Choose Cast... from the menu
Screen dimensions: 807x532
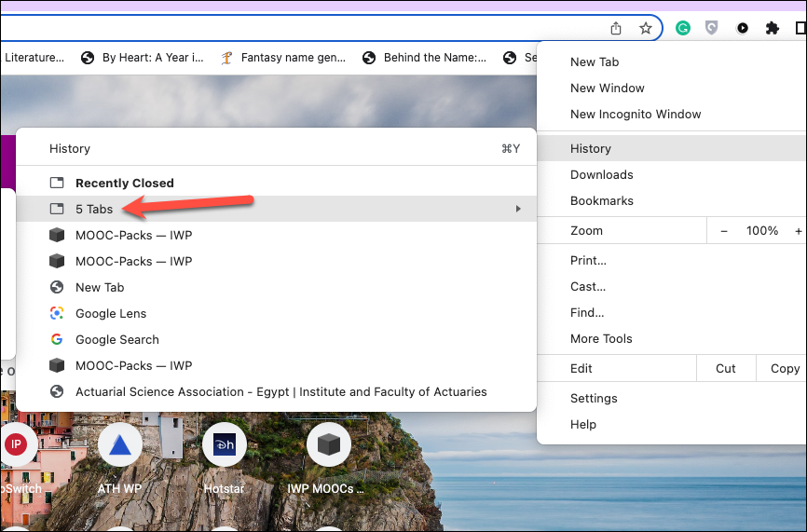(x=672, y=287)
